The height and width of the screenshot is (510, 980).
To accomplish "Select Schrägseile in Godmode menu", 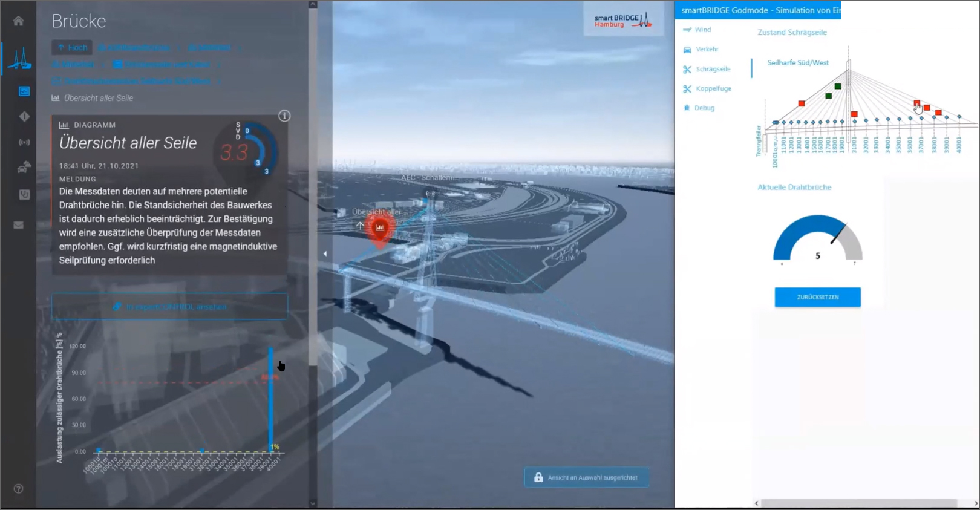I will (x=713, y=70).
